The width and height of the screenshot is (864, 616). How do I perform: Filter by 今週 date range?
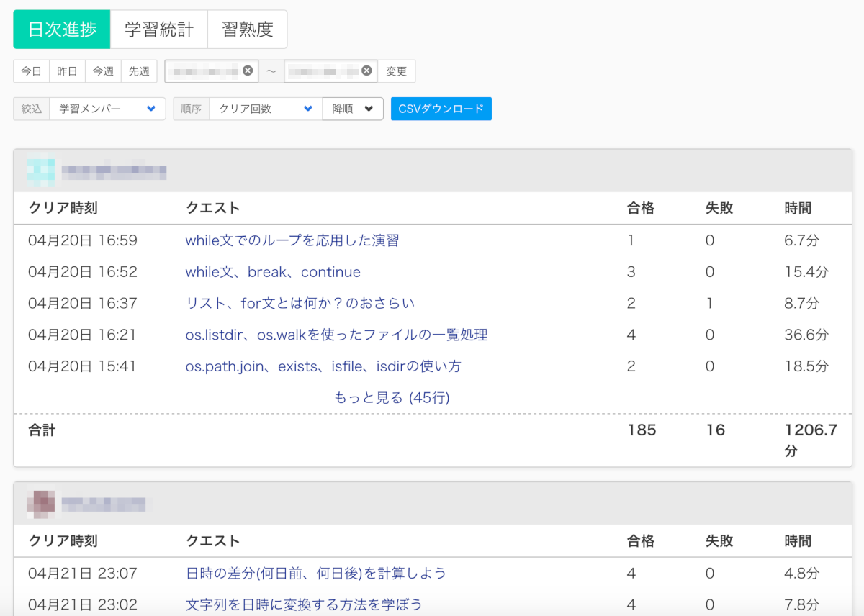[103, 71]
